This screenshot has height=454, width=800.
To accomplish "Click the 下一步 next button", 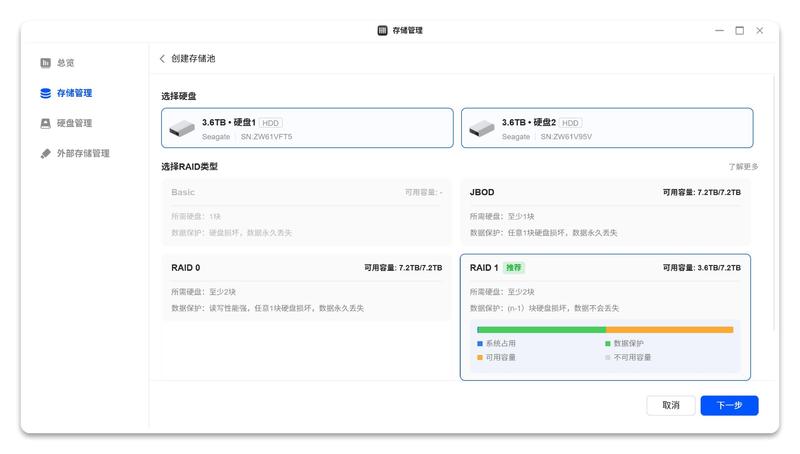I will coord(729,405).
